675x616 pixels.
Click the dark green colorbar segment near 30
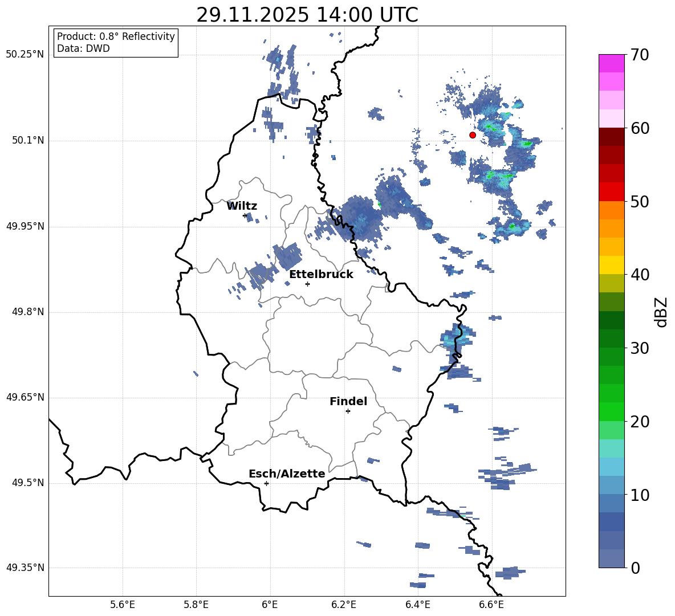tap(611, 338)
